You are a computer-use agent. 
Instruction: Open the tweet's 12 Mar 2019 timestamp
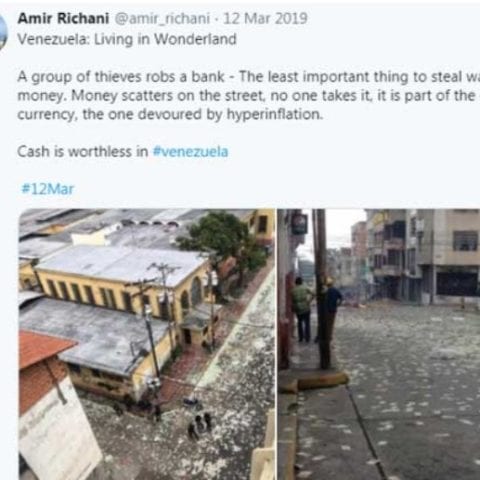[265, 18]
